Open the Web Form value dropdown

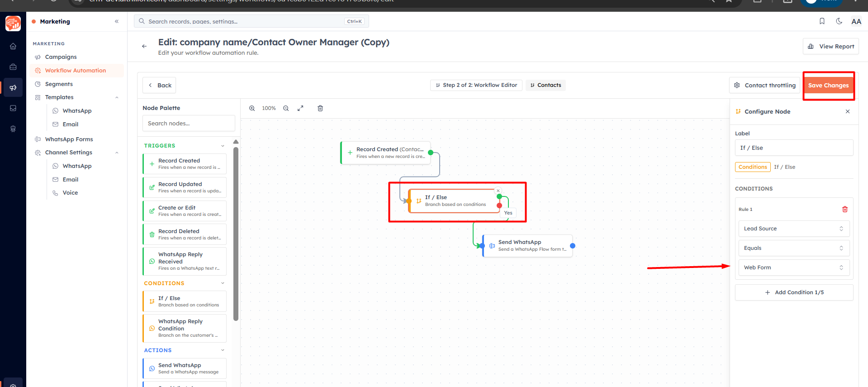click(794, 268)
